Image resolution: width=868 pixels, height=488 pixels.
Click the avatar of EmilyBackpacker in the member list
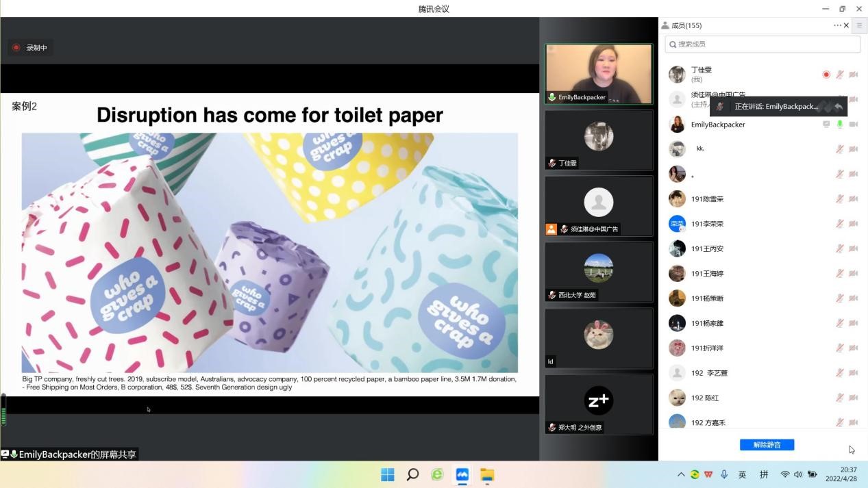pos(677,125)
